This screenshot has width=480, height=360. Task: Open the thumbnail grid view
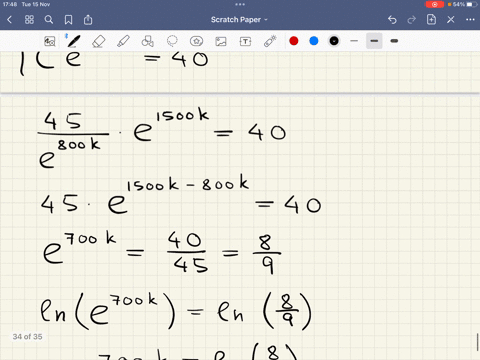(x=29, y=20)
